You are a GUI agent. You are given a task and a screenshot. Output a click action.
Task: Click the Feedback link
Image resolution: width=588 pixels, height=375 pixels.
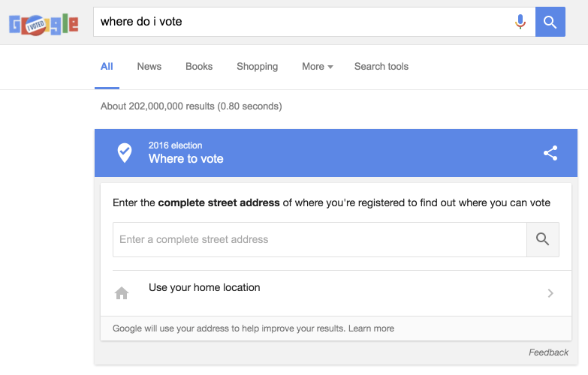click(548, 352)
